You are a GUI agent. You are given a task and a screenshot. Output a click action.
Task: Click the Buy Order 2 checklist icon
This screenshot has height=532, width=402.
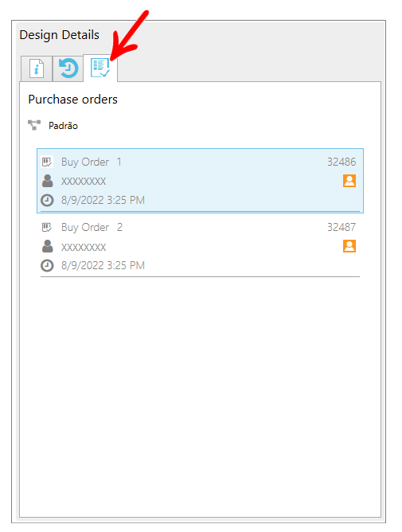point(47,227)
